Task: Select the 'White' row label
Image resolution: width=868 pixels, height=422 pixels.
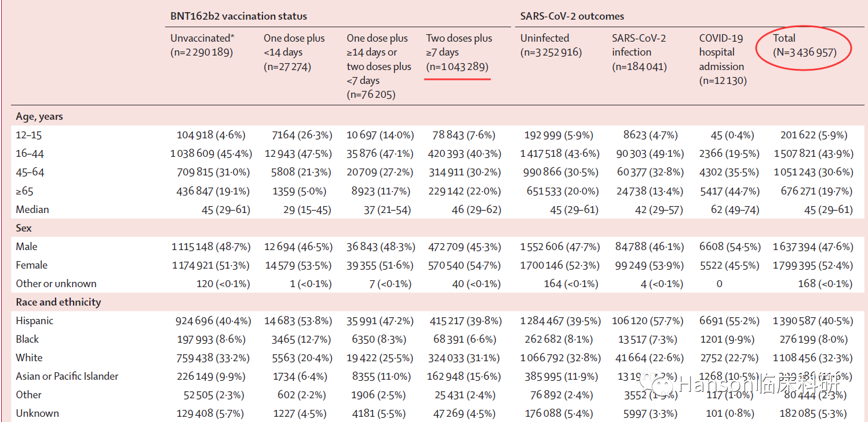Action: pyautogui.click(x=29, y=358)
